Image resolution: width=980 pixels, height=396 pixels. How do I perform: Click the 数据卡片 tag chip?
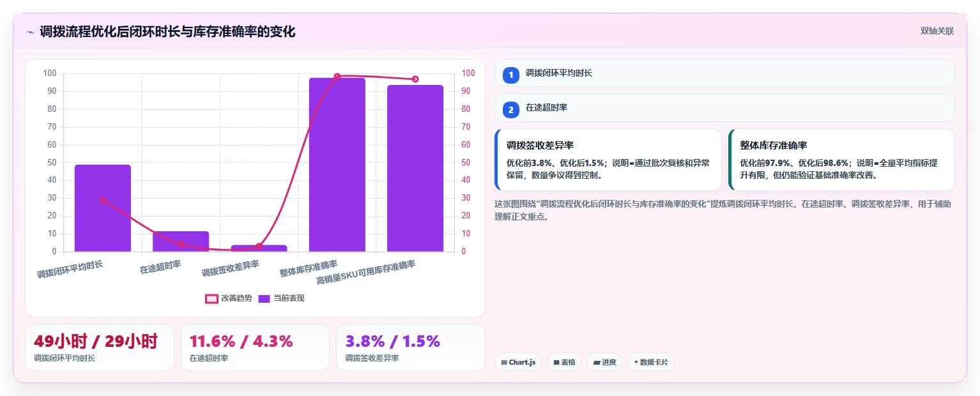pos(650,362)
